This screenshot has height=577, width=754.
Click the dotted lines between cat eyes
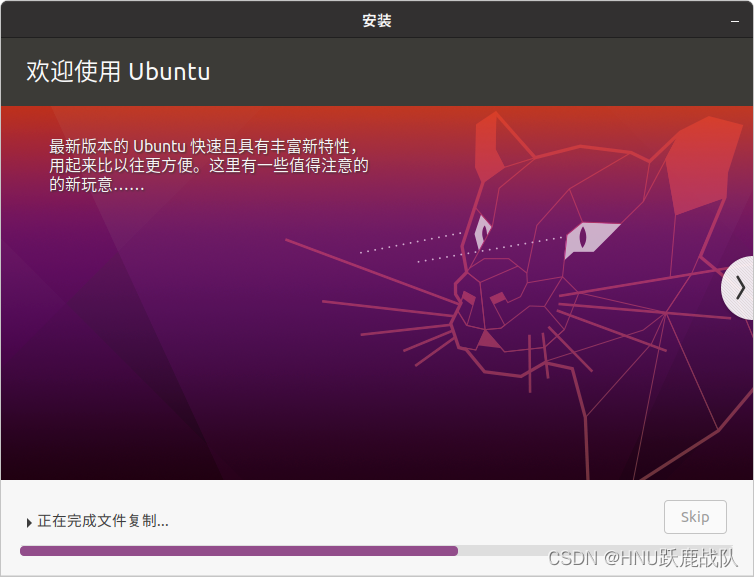coord(462,247)
